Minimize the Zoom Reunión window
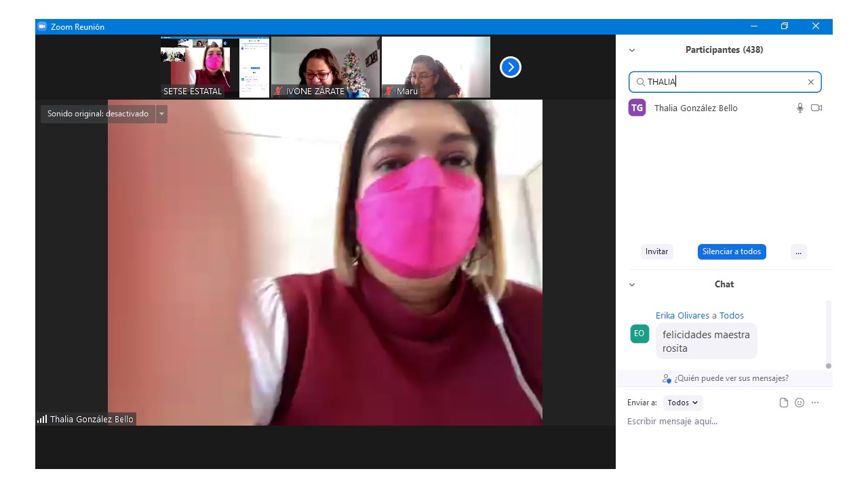 754,26
